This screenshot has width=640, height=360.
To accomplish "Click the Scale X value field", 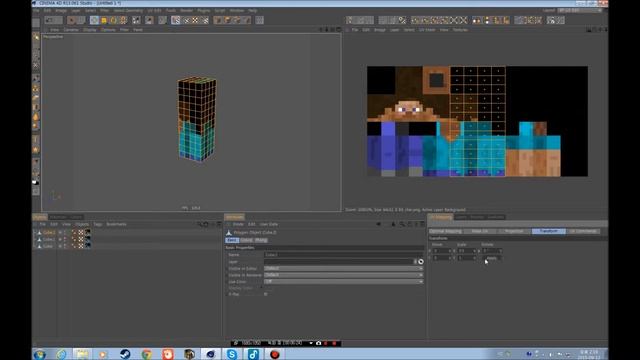I will (x=466, y=251).
